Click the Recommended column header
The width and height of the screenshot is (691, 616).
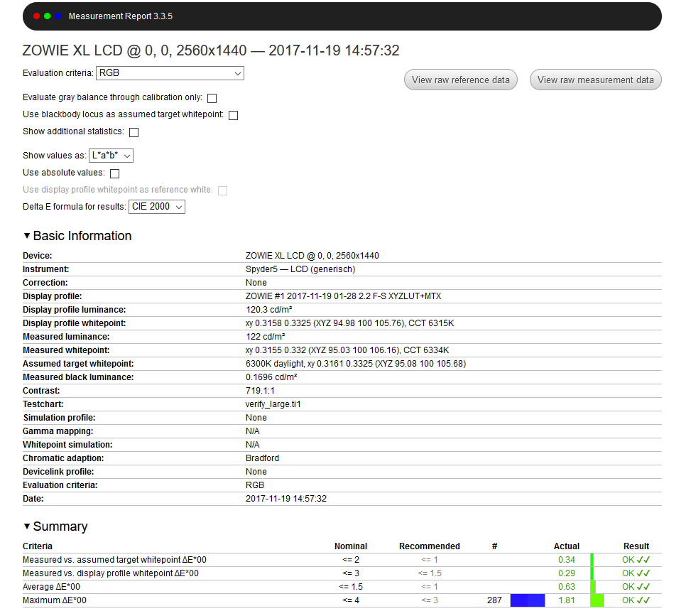429,546
